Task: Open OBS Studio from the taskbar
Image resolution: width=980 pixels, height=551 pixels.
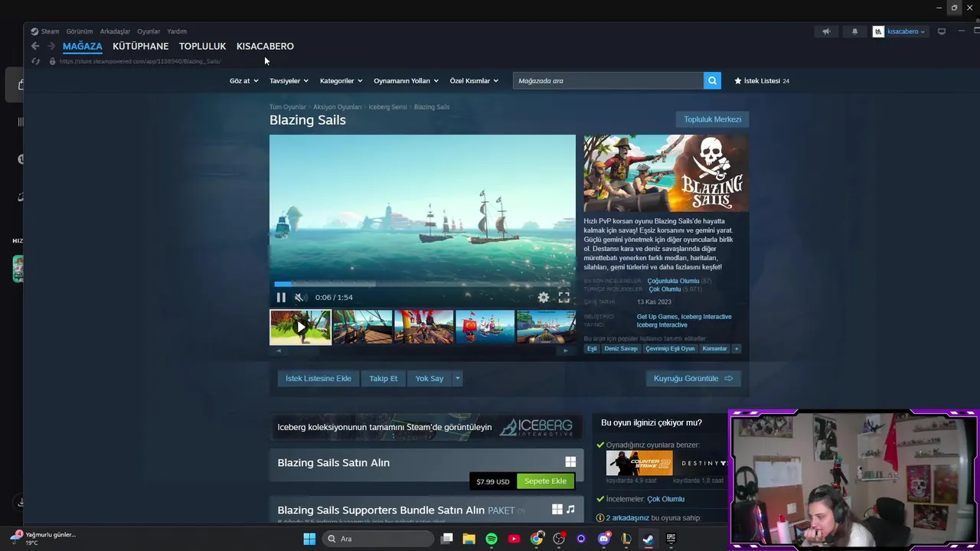Action: (559, 539)
